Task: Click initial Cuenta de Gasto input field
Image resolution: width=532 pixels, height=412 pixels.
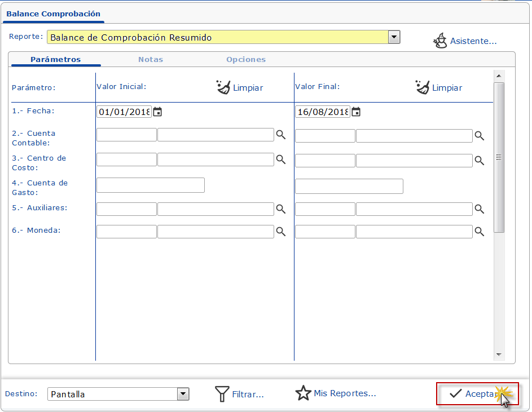Action: [x=151, y=185]
